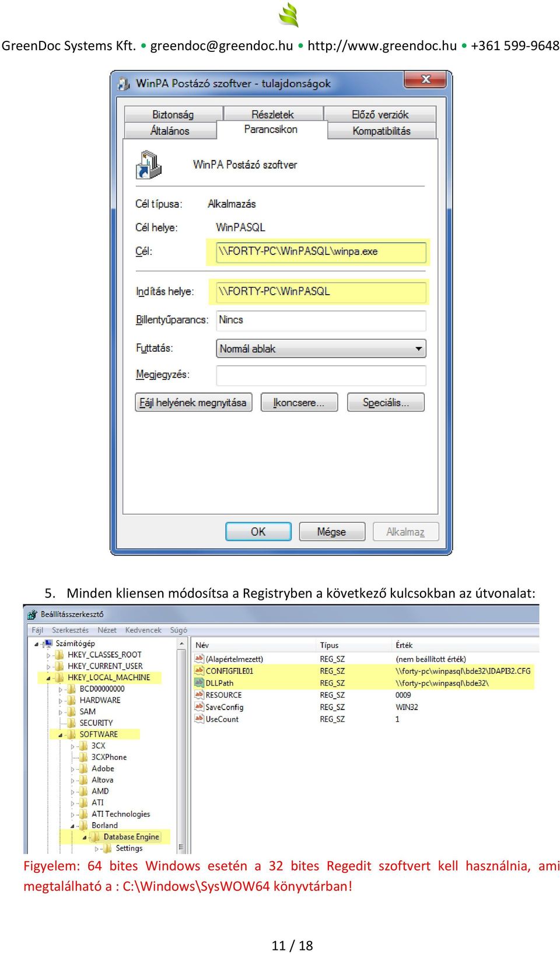Click Fájl helyének megnyitása button
Viewport: 560px width, 954px height.
pyautogui.click(x=194, y=403)
